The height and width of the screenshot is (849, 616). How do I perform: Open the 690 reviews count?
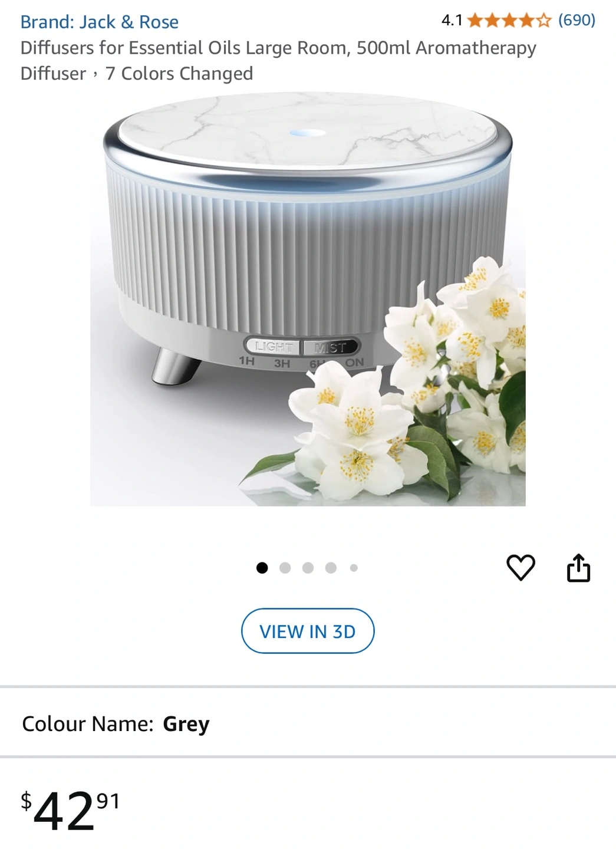pos(577,20)
